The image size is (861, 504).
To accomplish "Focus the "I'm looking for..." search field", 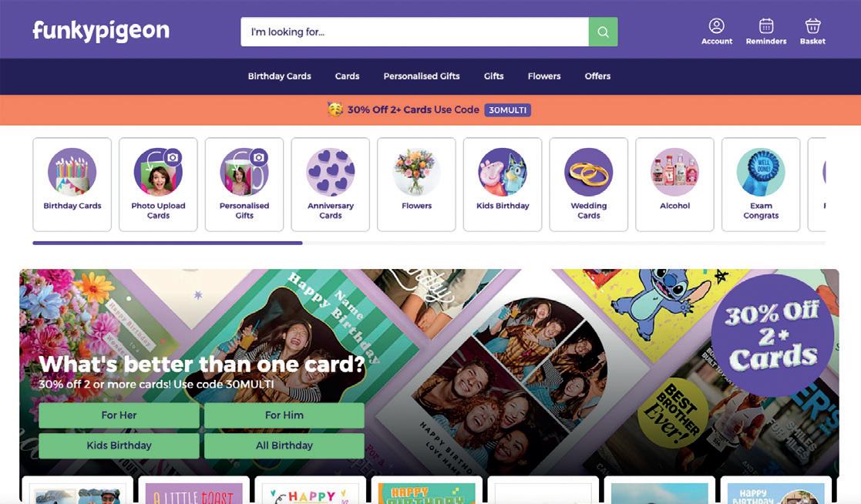I will [x=415, y=32].
